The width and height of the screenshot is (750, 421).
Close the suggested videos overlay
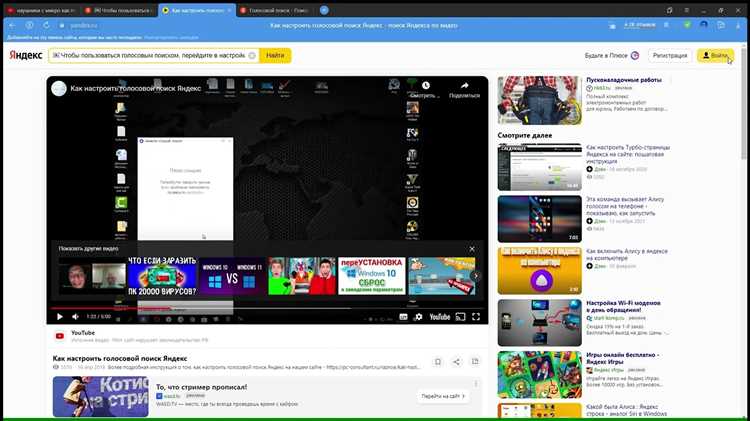click(x=472, y=249)
